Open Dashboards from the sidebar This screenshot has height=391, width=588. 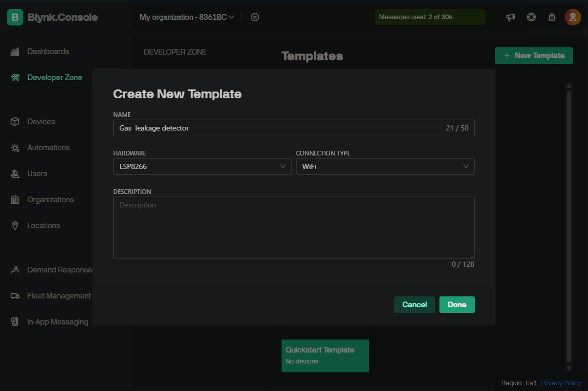[48, 51]
